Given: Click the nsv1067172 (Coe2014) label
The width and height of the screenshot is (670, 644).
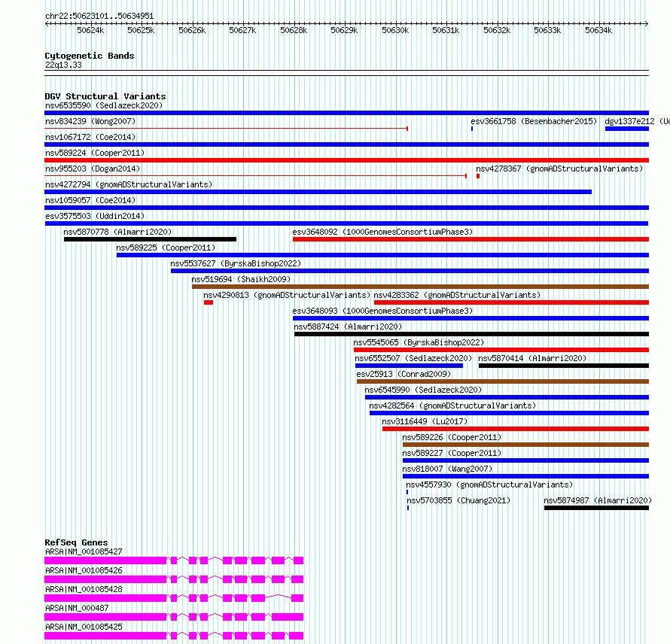Looking at the screenshot, I should coord(90,137).
